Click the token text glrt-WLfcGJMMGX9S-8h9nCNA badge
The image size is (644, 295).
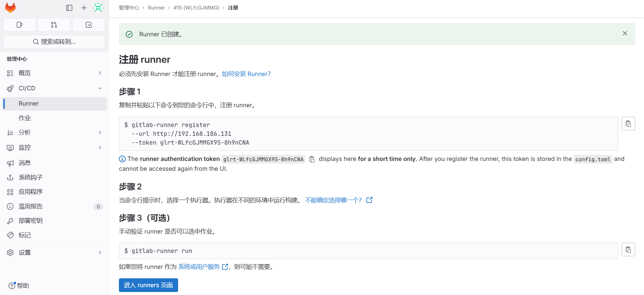coord(263,159)
